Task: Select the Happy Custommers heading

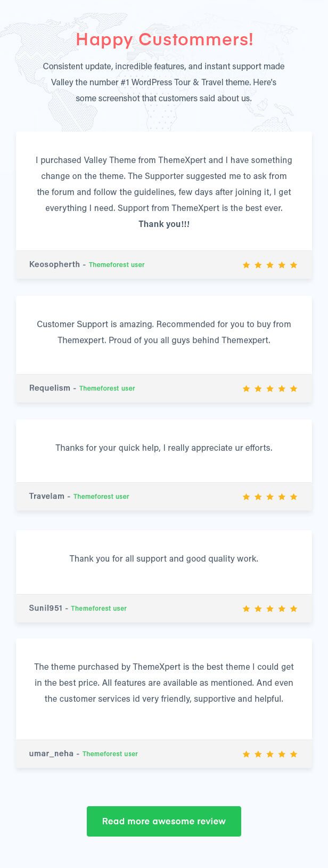Action: coord(164,39)
